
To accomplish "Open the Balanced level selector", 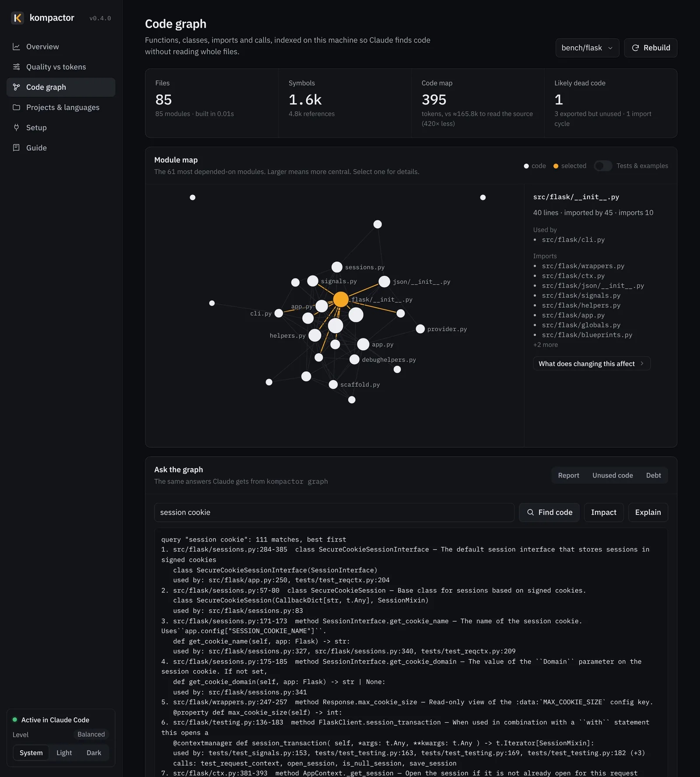I will click(x=91, y=734).
